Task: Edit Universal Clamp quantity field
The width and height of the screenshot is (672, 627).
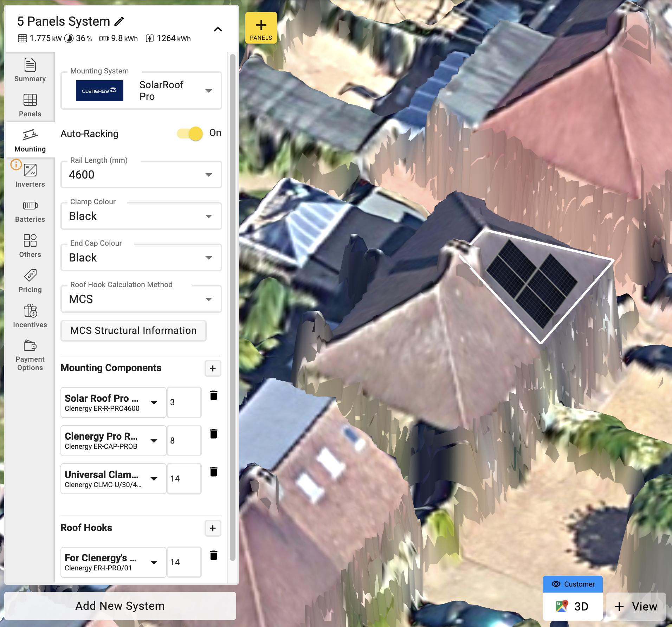Action: pos(184,479)
